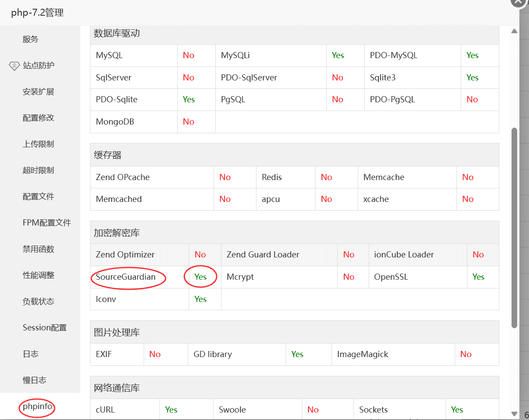Click the MySQL No status cell
The width and height of the screenshot is (529, 420).
click(188, 55)
